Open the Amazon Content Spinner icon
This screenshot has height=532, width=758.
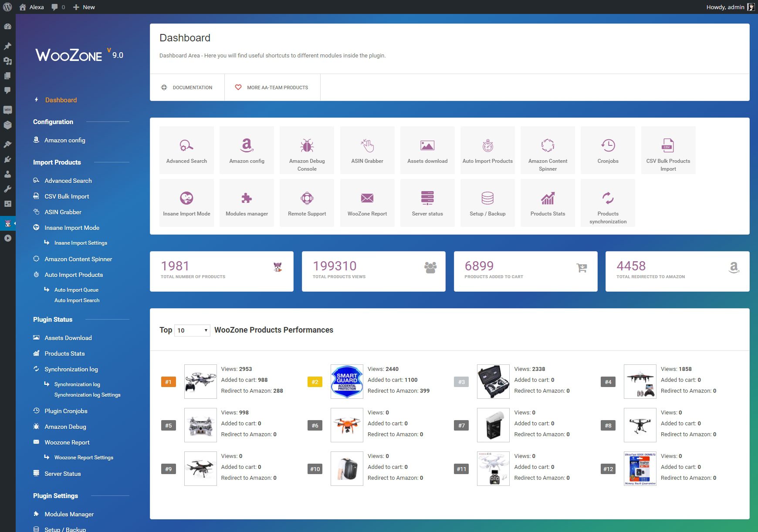548,150
